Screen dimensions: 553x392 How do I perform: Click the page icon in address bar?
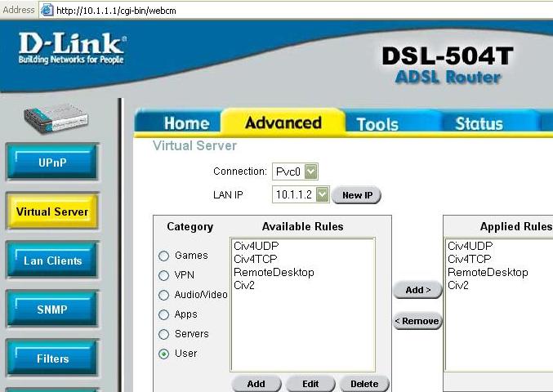[47, 10]
